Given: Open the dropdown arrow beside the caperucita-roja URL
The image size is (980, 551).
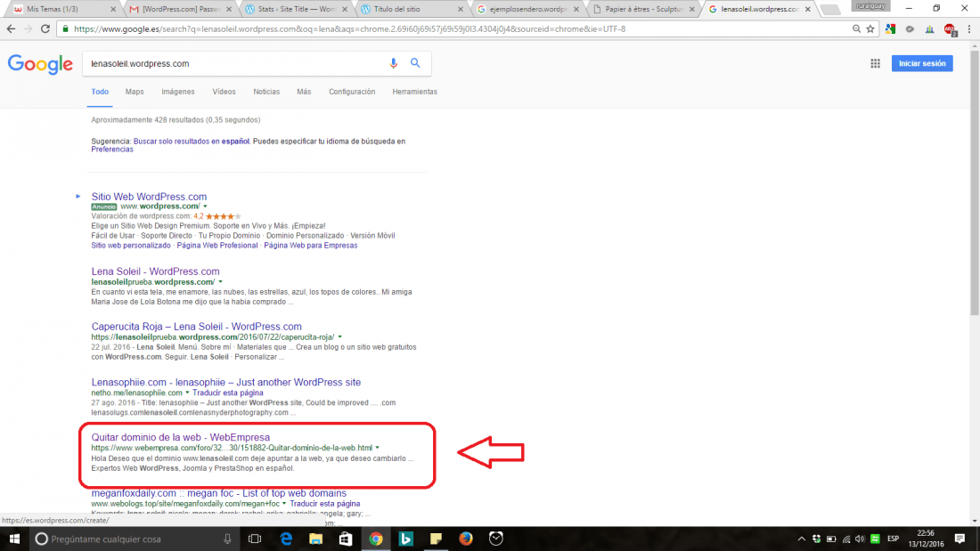Looking at the screenshot, I should [340, 337].
